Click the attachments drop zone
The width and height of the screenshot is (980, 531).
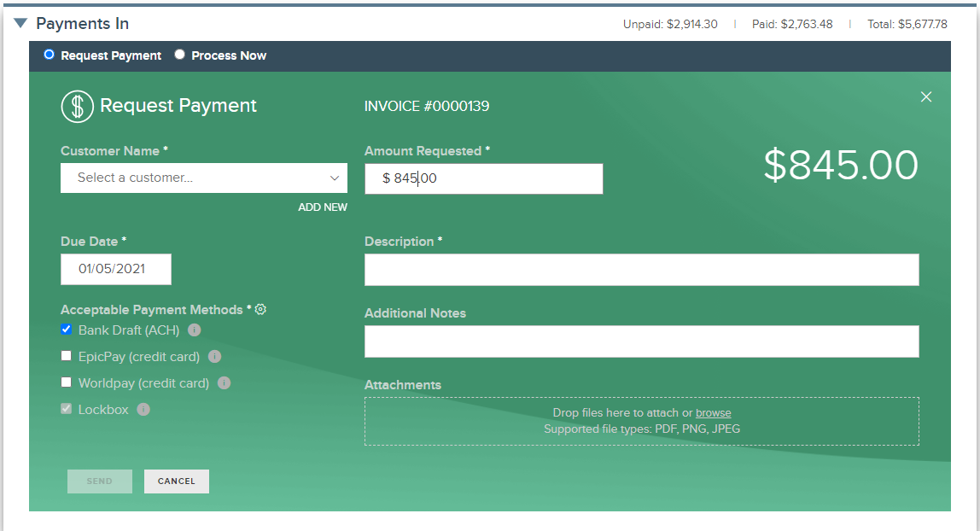click(x=642, y=421)
